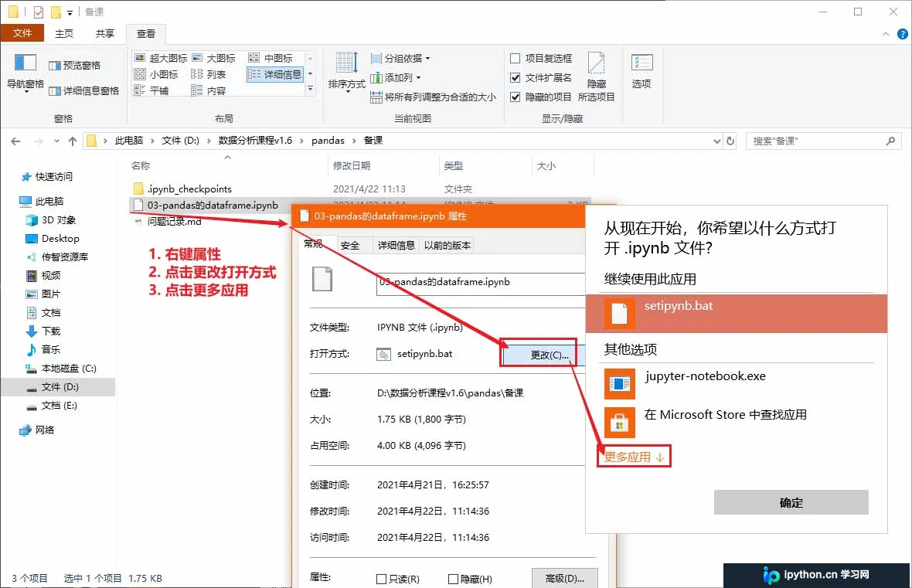
Task: Open Group by (分组依据) dropdown
Action: pyautogui.click(x=401, y=58)
